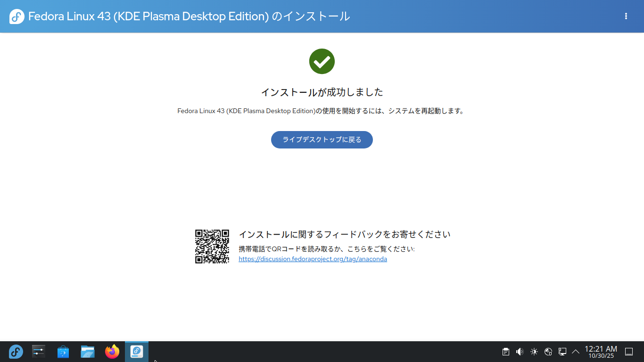Open System Settings from the taskbar
644x362 pixels.
(39, 352)
